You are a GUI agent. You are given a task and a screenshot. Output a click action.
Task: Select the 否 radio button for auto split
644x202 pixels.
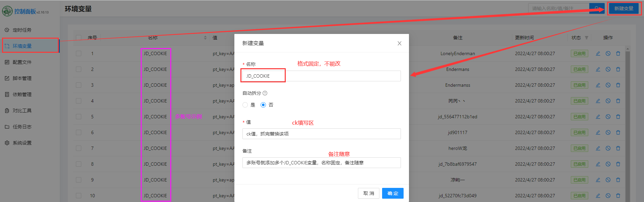tap(263, 105)
